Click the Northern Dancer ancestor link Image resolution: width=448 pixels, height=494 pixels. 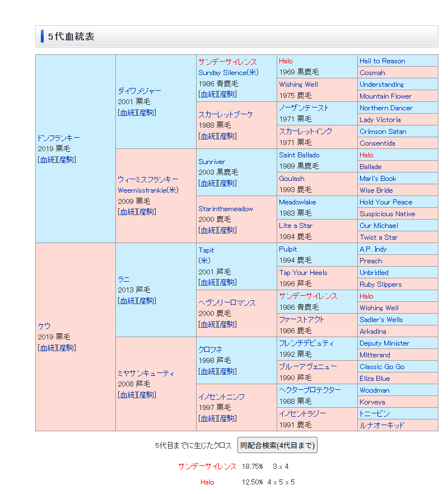tap(386, 108)
